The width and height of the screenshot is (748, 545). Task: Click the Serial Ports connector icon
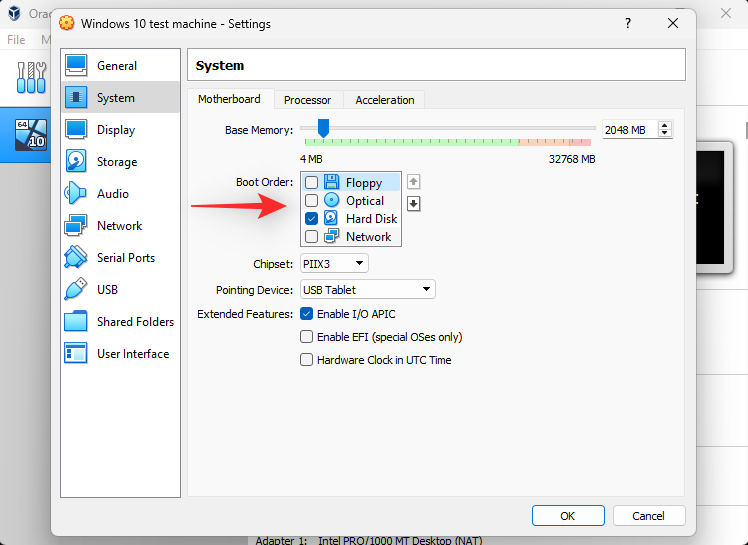(76, 257)
